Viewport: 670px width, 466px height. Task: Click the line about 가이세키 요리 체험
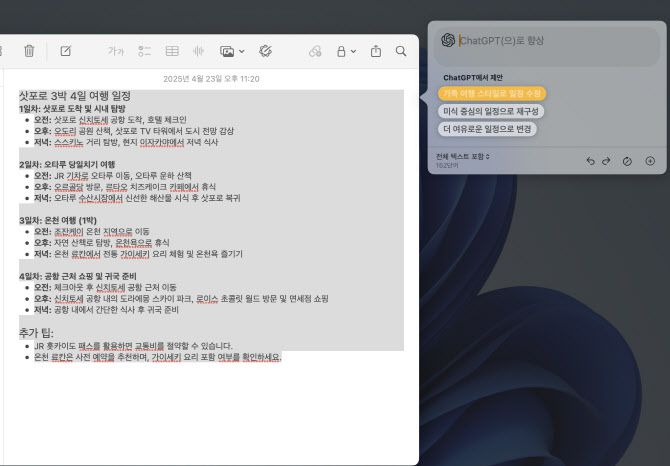[x=138, y=254]
